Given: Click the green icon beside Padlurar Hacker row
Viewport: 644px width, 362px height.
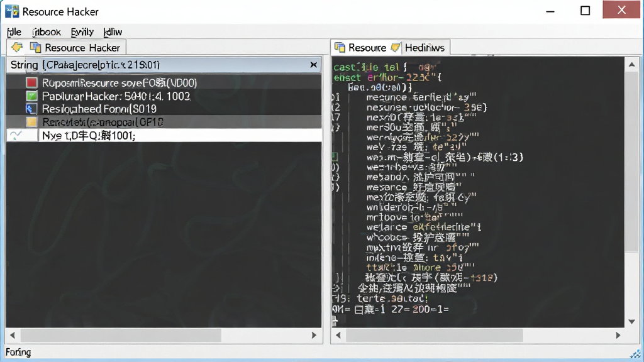Looking at the screenshot, I should pos(31,96).
